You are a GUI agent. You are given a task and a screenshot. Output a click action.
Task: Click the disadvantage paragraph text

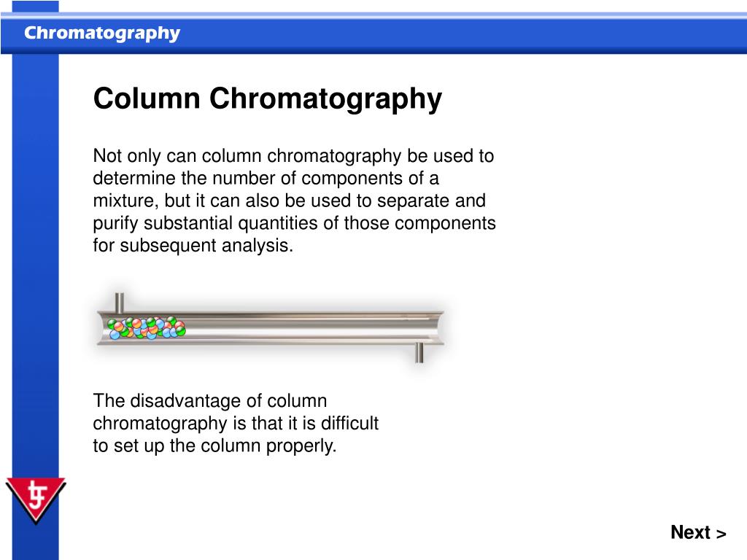click(x=236, y=424)
